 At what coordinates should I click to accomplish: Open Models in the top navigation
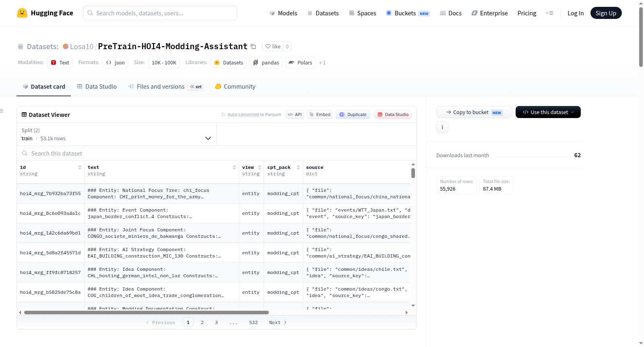click(283, 13)
